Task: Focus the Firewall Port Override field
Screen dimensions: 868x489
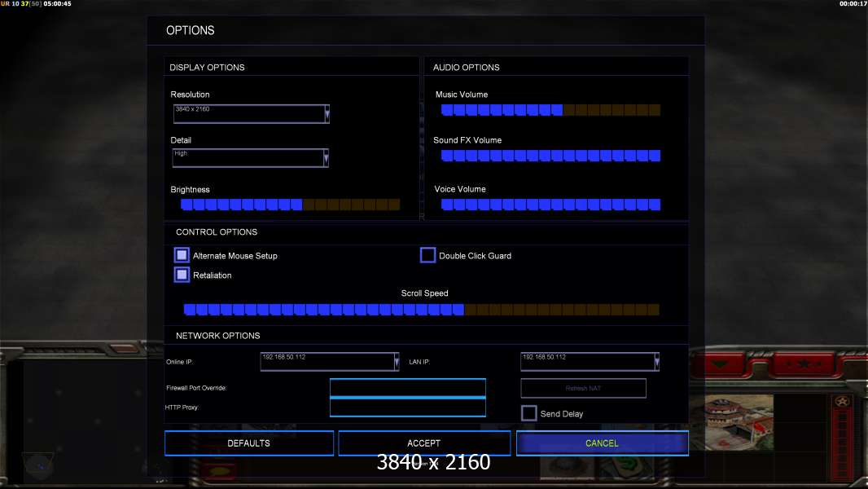Action: pyautogui.click(x=407, y=388)
